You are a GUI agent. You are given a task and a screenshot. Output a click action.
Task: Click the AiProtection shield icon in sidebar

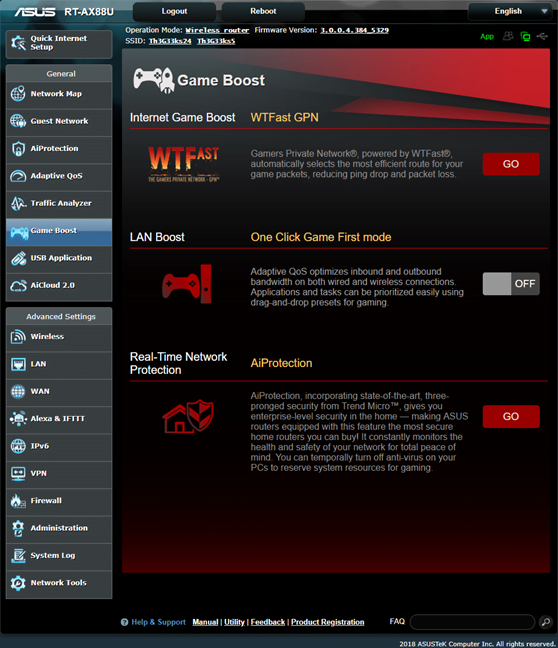(18, 148)
